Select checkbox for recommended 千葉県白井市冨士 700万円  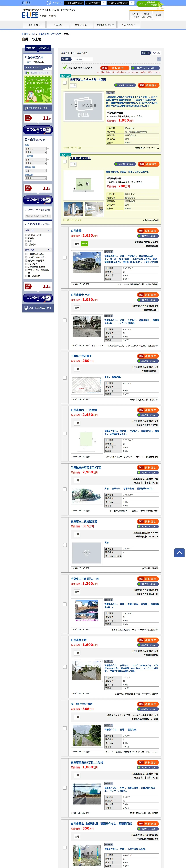coord(65,161)
